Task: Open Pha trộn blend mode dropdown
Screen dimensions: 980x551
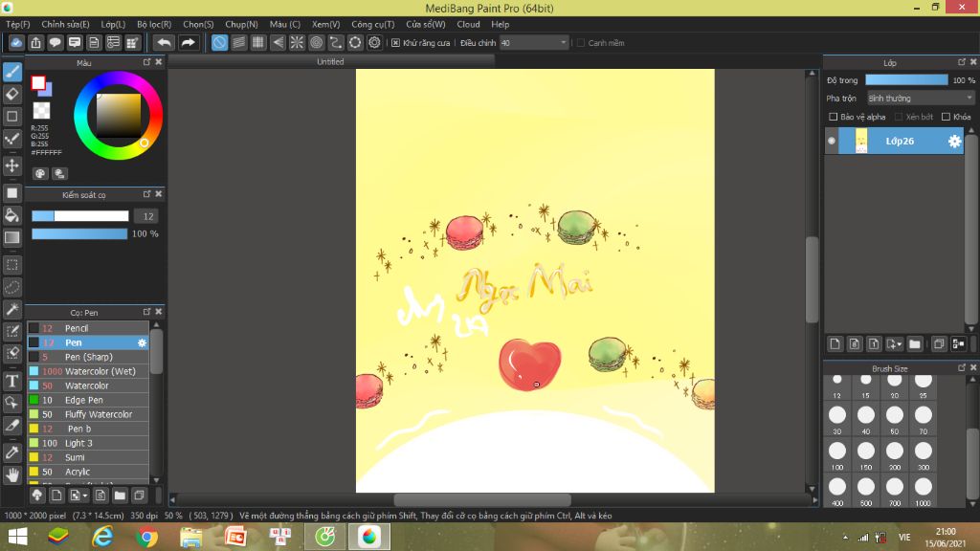Action: (920, 99)
